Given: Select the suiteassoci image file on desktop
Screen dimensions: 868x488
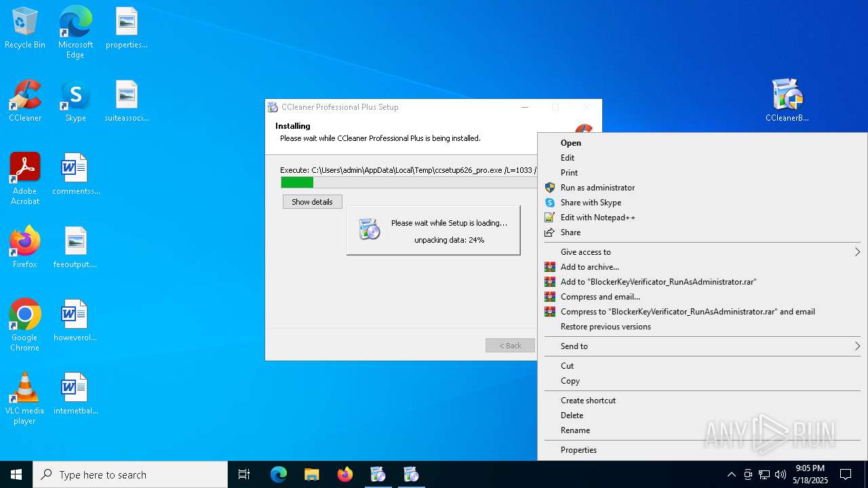Looking at the screenshot, I should (127, 102).
